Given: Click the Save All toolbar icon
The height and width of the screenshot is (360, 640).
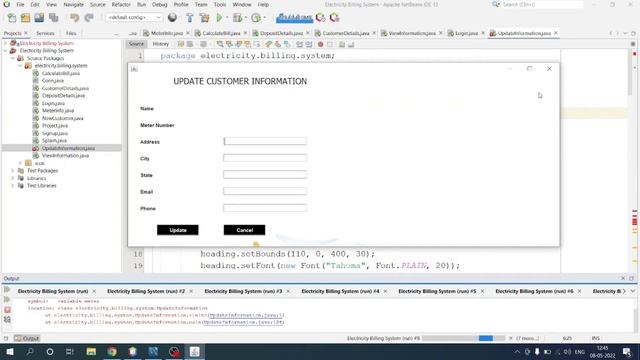Looking at the screenshot, I should point(53,18).
